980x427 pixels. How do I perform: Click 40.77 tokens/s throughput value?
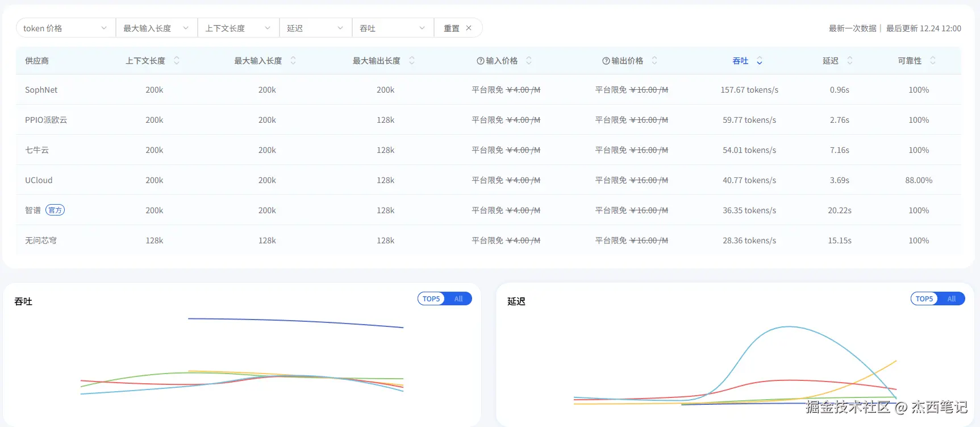click(749, 180)
